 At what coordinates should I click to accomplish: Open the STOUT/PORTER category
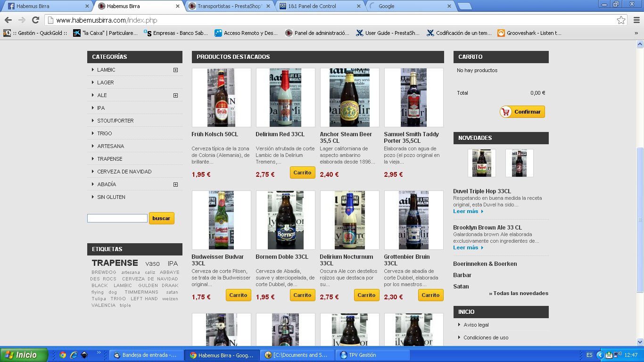point(116,121)
